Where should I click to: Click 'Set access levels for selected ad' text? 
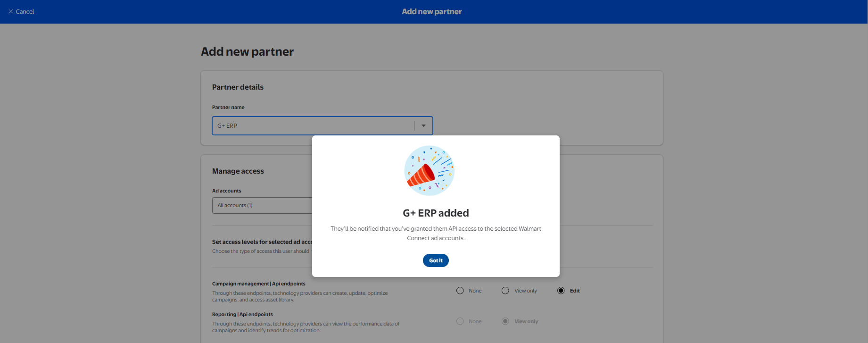[x=262, y=242]
